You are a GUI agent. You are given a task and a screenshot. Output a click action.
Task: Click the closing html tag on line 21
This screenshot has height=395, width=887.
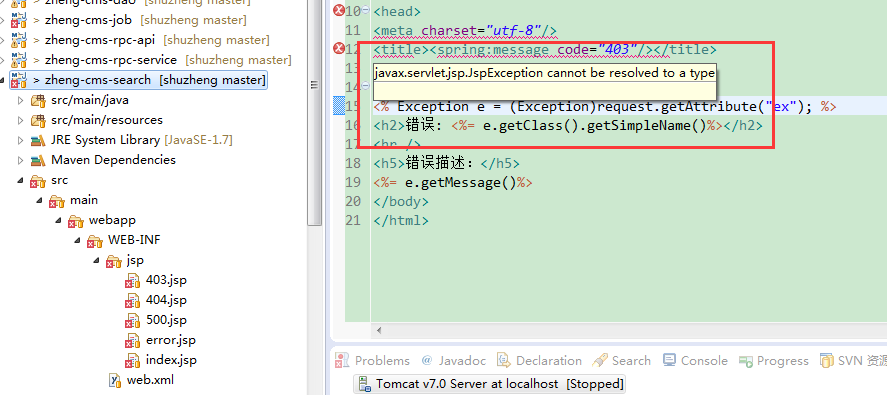[x=401, y=221]
